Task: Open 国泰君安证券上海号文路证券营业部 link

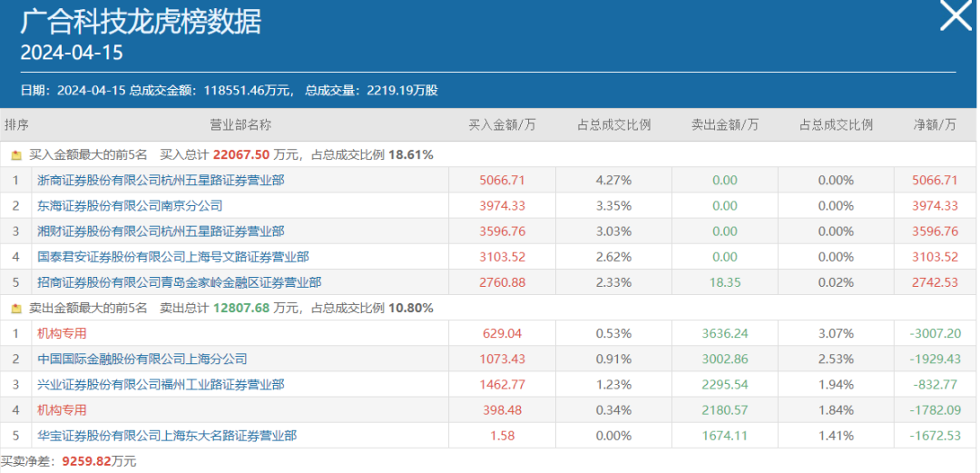Action: coord(173,257)
